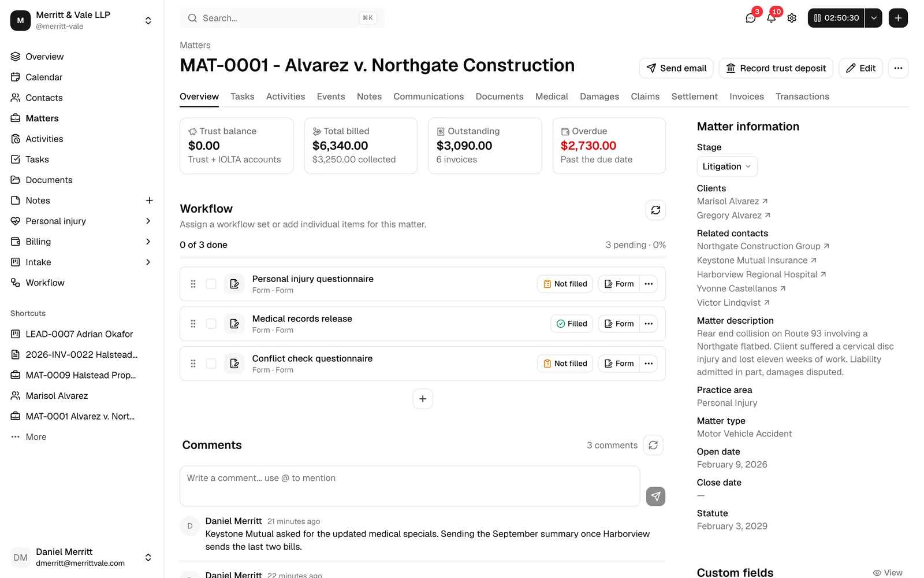Switch to the Tasks tab
This screenshot has height=578, width=924.
[242, 97]
